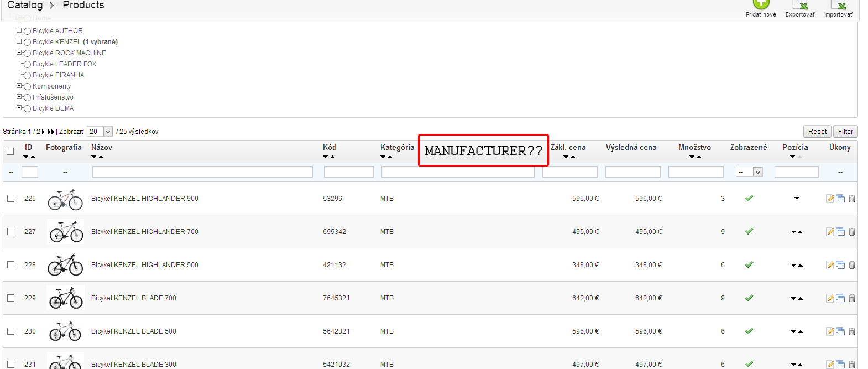This screenshot has height=369, width=868.
Task: Check the row checkbox for ID 229
Action: [11, 298]
